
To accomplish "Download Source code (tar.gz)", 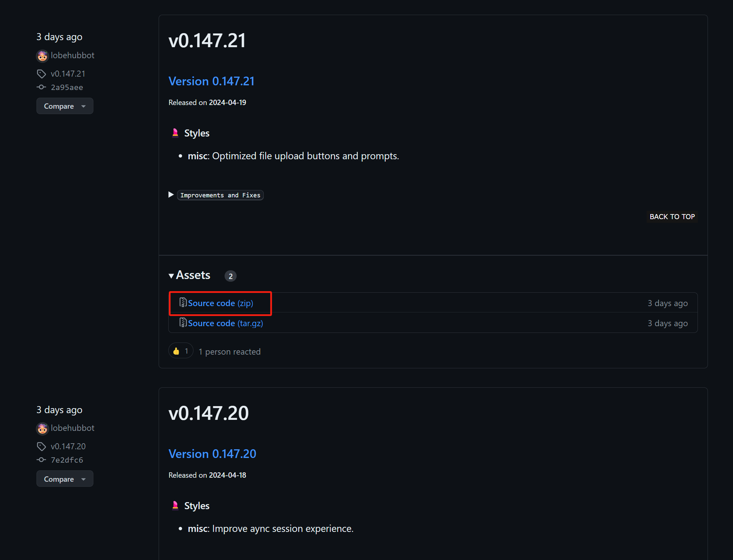I will (225, 323).
